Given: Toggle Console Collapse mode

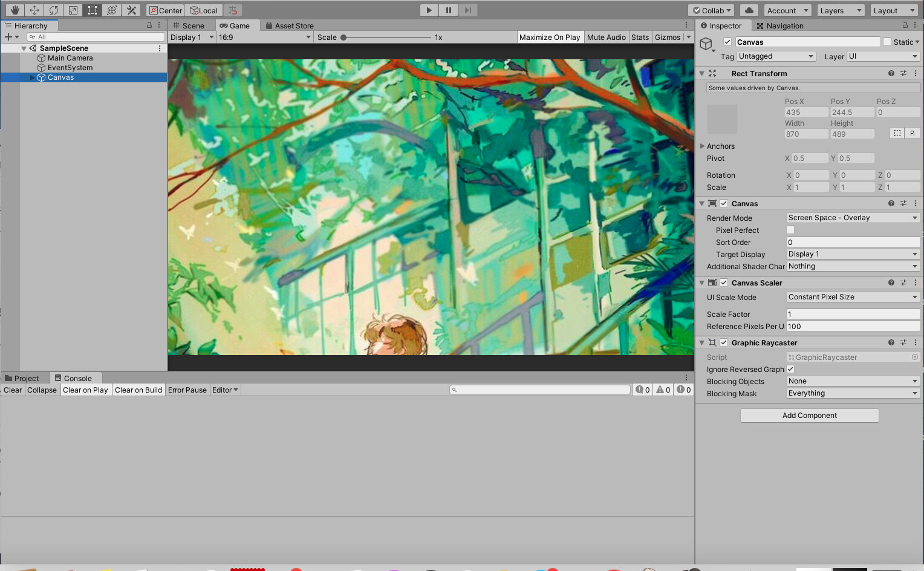Looking at the screenshot, I should 42,390.
